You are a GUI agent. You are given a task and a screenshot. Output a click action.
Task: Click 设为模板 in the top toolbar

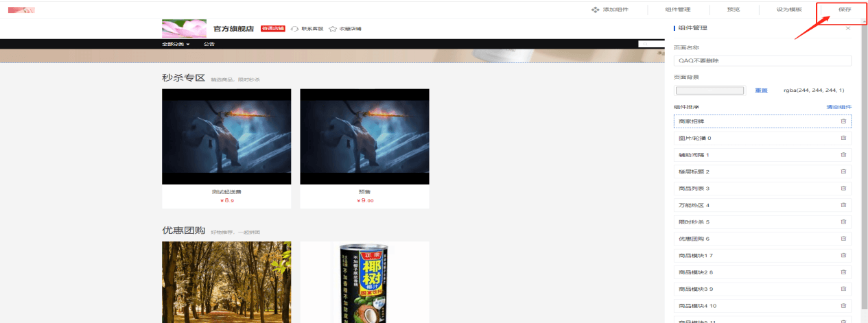click(x=789, y=10)
